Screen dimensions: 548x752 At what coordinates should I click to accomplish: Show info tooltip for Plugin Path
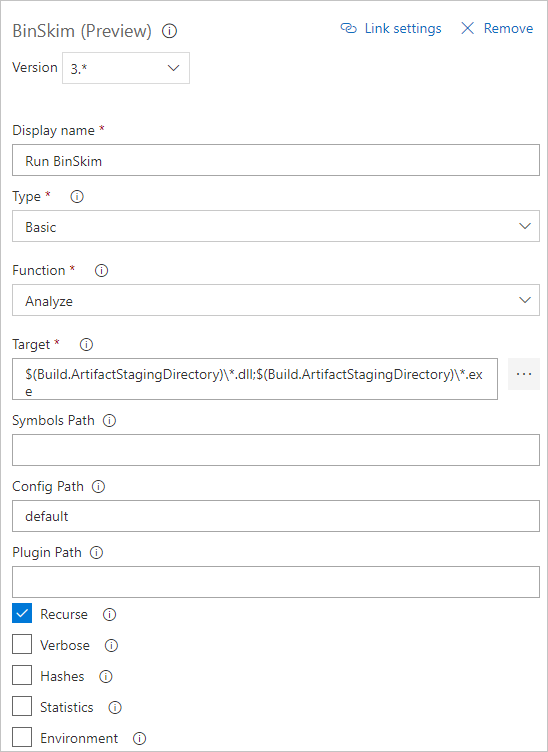96,552
